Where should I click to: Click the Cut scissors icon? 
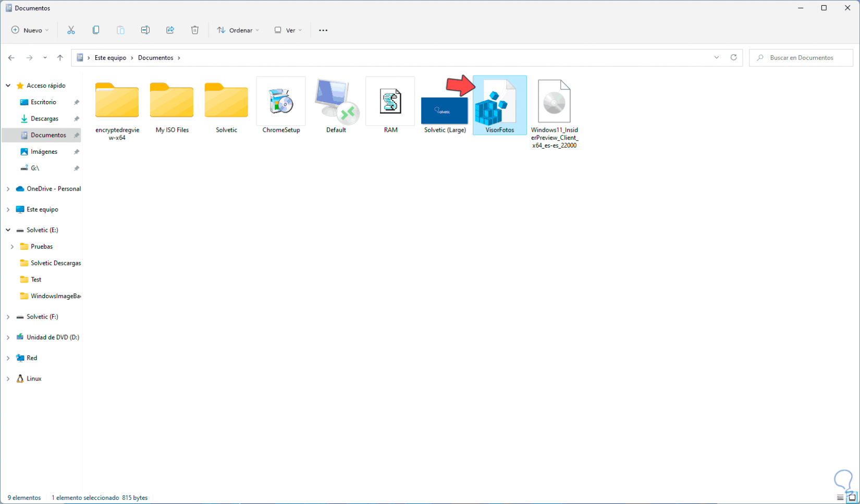pyautogui.click(x=71, y=30)
